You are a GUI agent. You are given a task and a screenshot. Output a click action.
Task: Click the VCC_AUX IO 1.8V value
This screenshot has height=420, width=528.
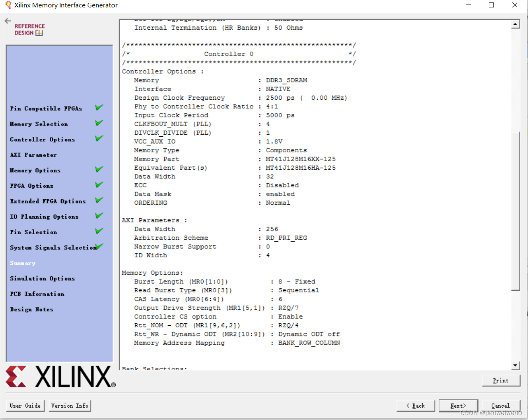click(274, 141)
